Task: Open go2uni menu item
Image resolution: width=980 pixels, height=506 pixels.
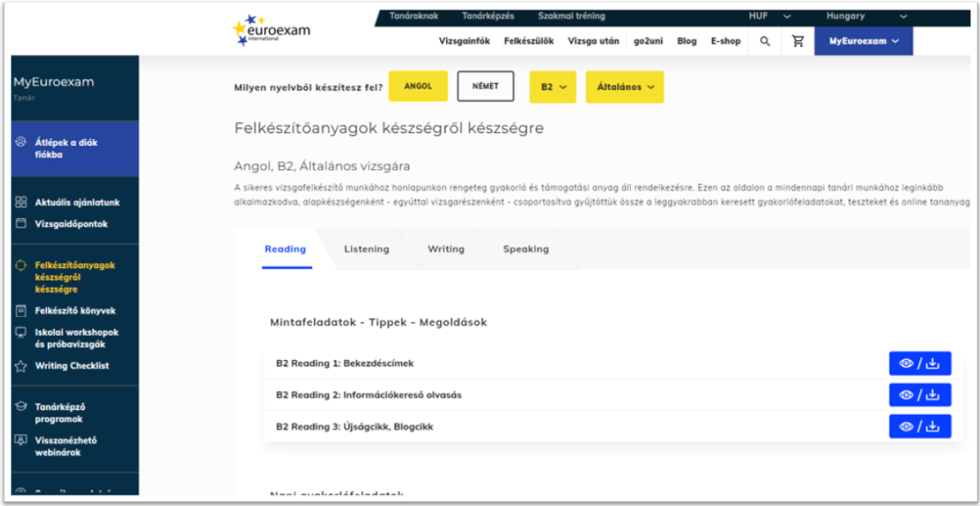Action: [648, 41]
